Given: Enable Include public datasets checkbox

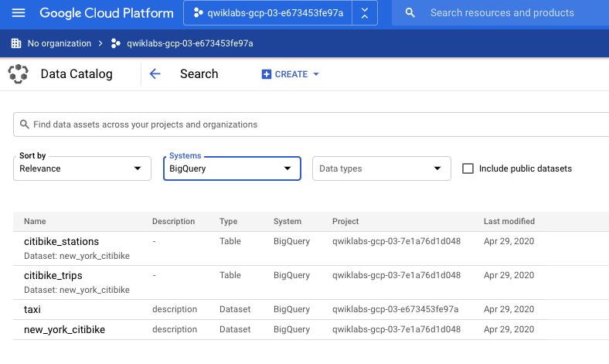Looking at the screenshot, I should coord(468,168).
